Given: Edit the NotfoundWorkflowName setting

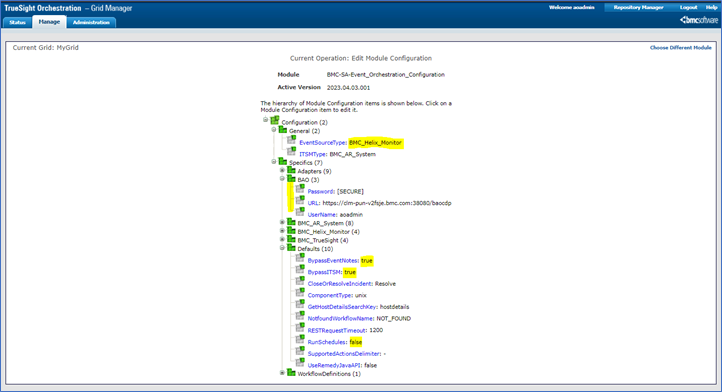Looking at the screenshot, I should (340, 318).
